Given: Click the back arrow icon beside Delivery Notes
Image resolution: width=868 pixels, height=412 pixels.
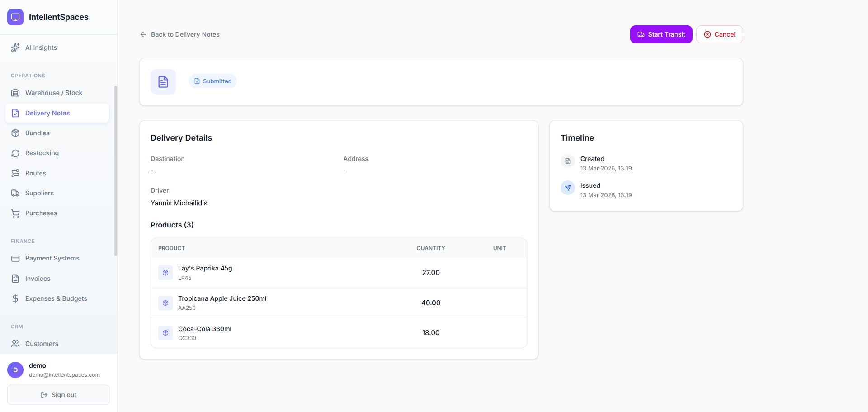Looking at the screenshot, I should [x=143, y=34].
